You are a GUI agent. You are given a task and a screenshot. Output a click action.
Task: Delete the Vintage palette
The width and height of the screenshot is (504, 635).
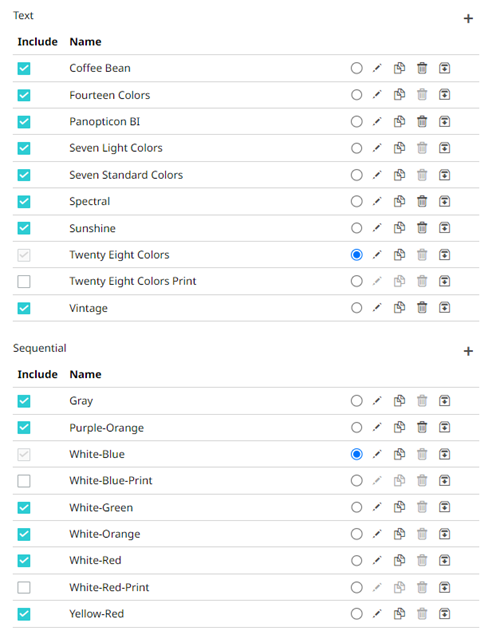(x=422, y=308)
